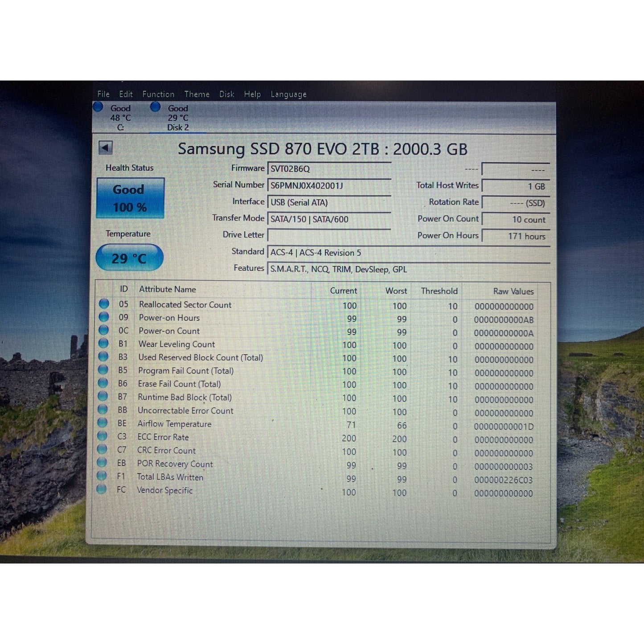
Task: Click the 29 °C temperature button
Action: (129, 258)
